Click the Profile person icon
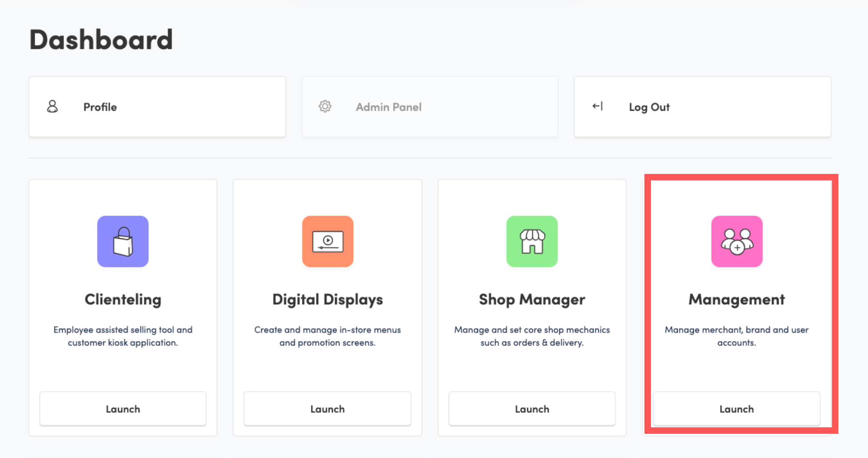Viewport: 868px width, 458px height. [x=52, y=107]
